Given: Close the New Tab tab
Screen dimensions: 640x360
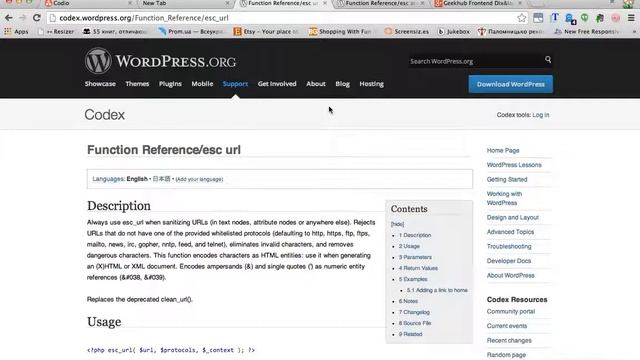Looking at the screenshot, I should click(x=227, y=3).
